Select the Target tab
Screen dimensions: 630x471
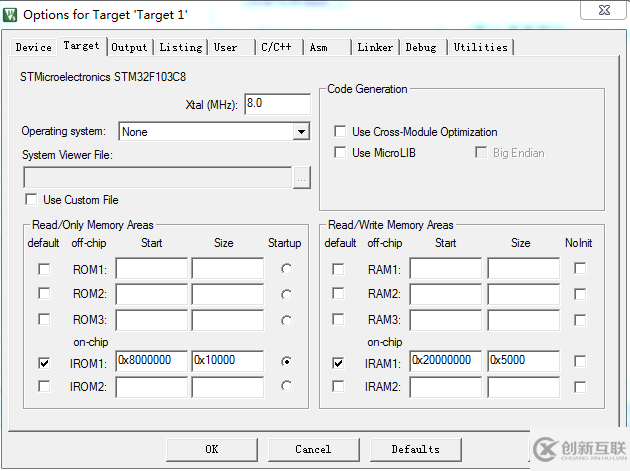pos(82,46)
